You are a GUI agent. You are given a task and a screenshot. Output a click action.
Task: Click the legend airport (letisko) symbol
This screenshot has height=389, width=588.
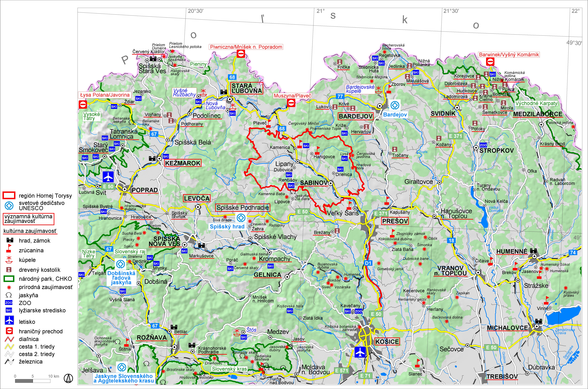[x=9, y=320]
